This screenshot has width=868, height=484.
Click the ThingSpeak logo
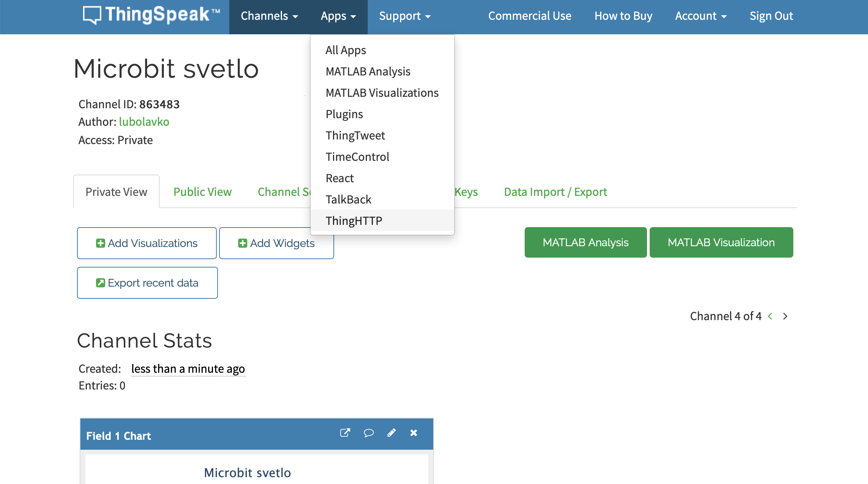(x=152, y=15)
